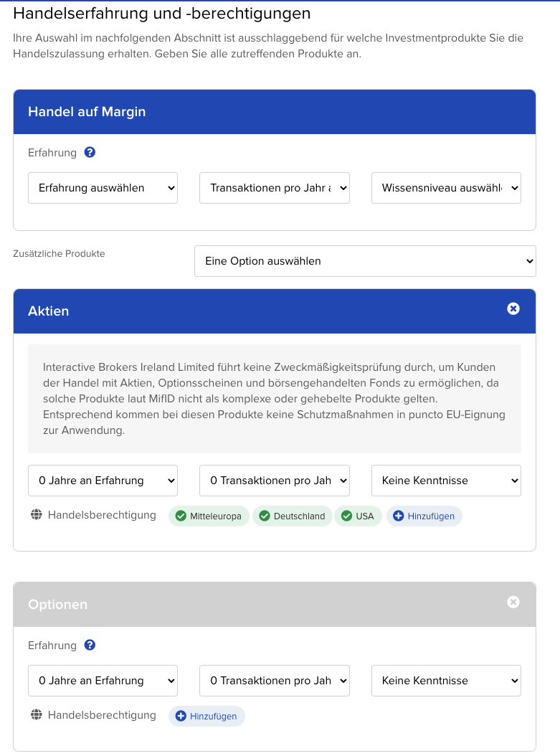560x756 pixels.
Task: Toggle the Deutschland trading permission
Action: tap(292, 516)
